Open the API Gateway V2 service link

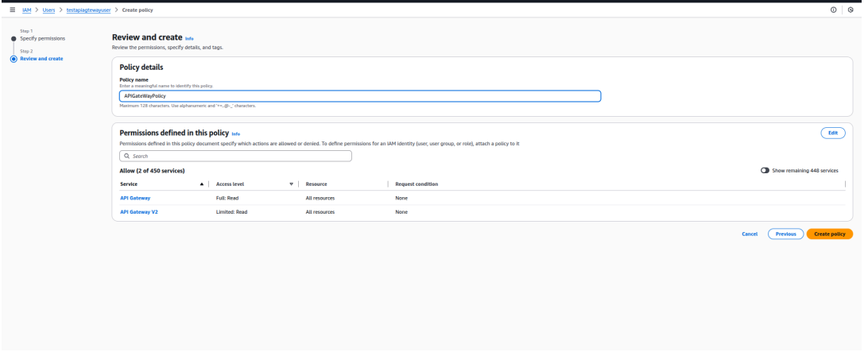(138, 212)
